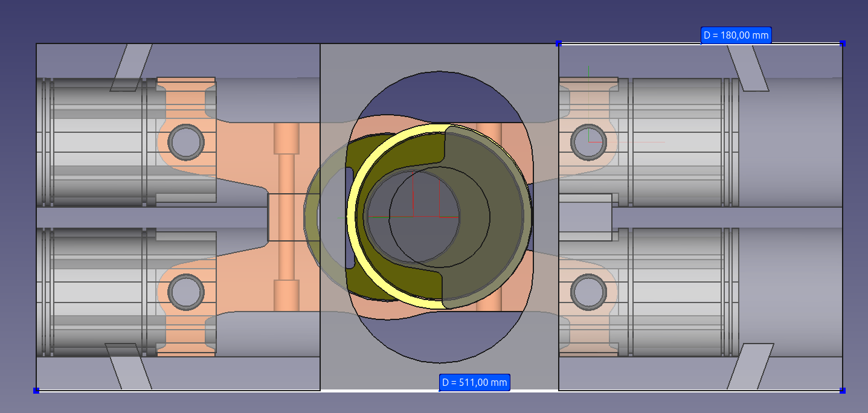Select the top-right slanted port slot
The width and height of the screenshot is (868, 413).
[x=747, y=67]
